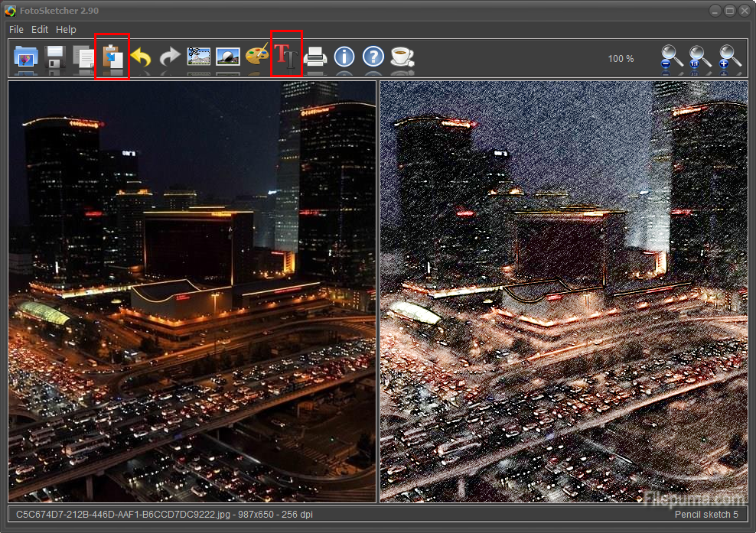
Task: Select the crop picture scissors icon
Action: (199, 57)
